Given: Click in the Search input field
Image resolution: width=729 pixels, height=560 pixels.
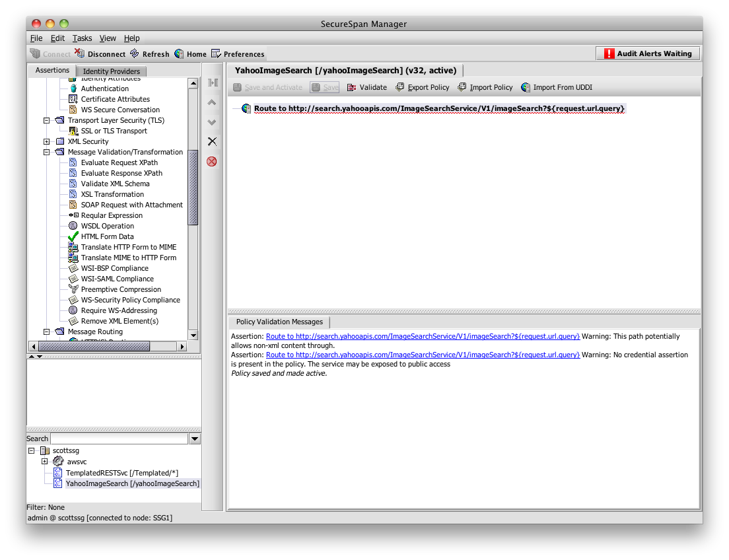Looking at the screenshot, I should [119, 438].
